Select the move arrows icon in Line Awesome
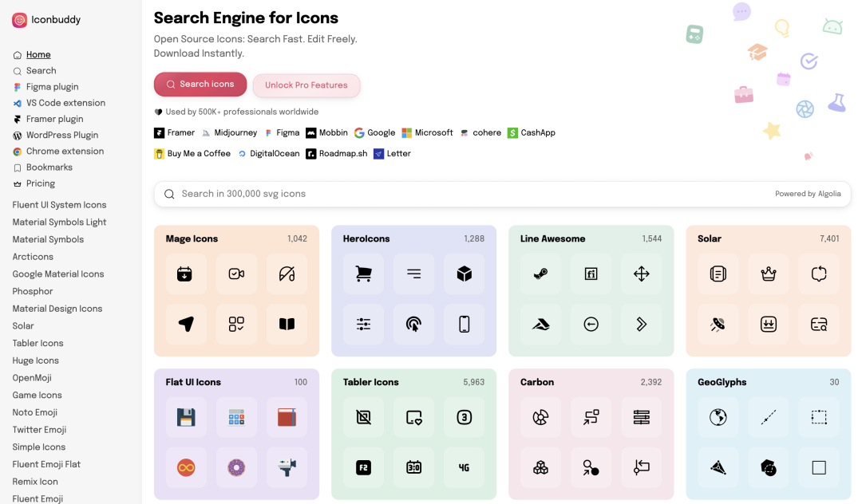Viewport: 862px width, 504px height. click(642, 274)
